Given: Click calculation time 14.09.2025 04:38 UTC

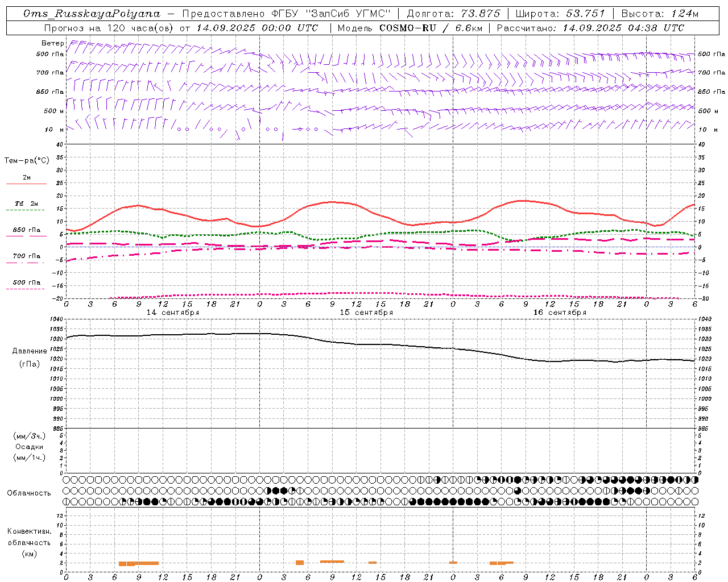Looking at the screenshot, I should tap(623, 28).
